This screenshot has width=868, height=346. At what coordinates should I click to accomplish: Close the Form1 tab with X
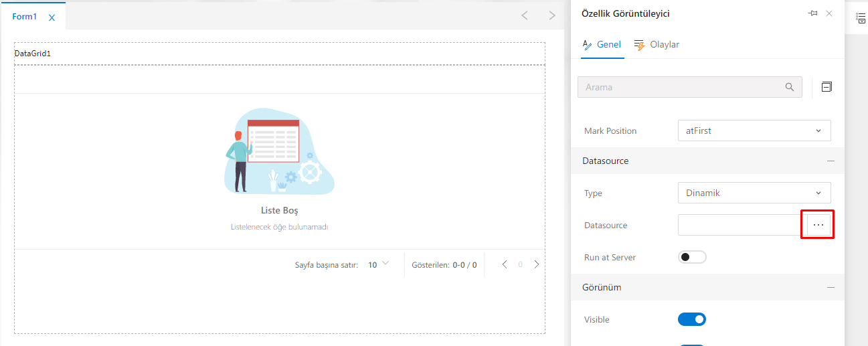pyautogui.click(x=52, y=17)
